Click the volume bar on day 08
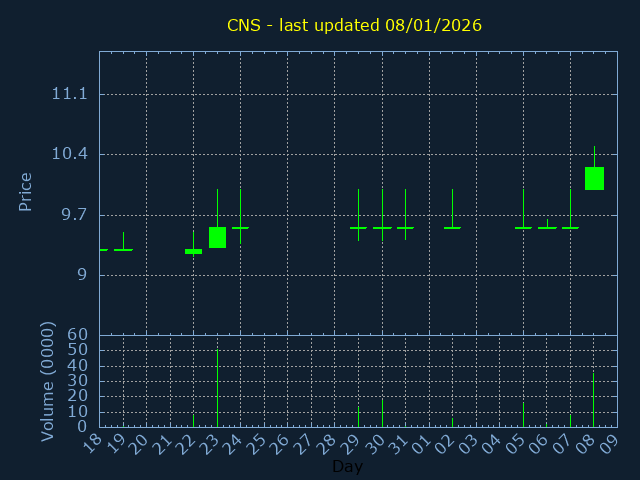This screenshot has width=640, height=480. click(593, 400)
